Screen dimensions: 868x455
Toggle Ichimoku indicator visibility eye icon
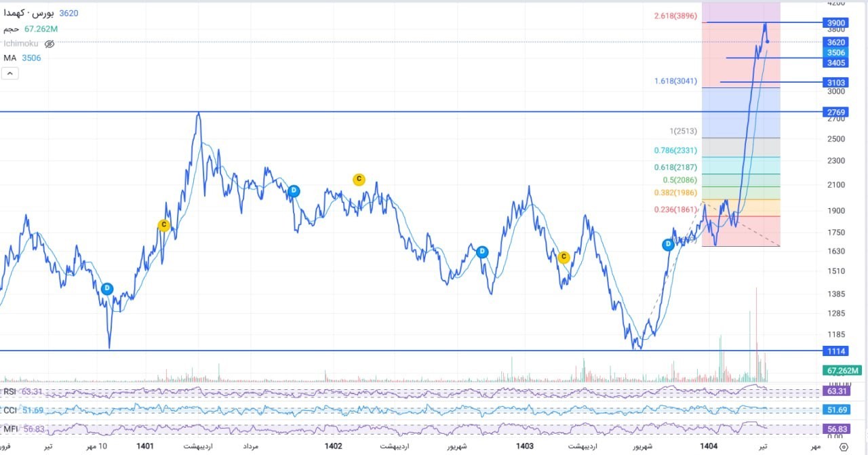(x=50, y=43)
